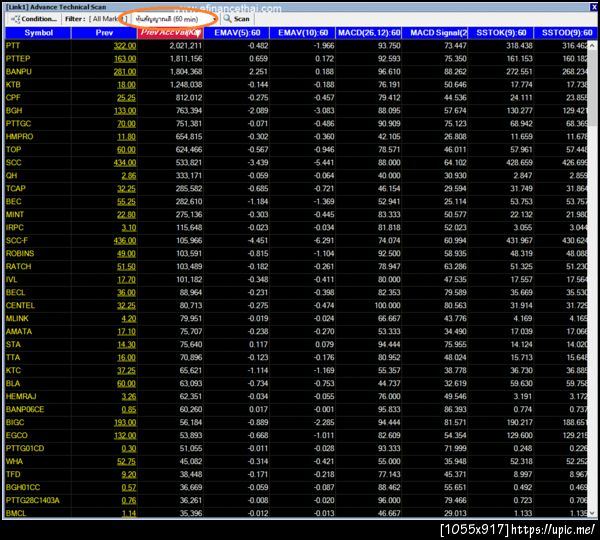Select the CPF symbol

(13, 98)
